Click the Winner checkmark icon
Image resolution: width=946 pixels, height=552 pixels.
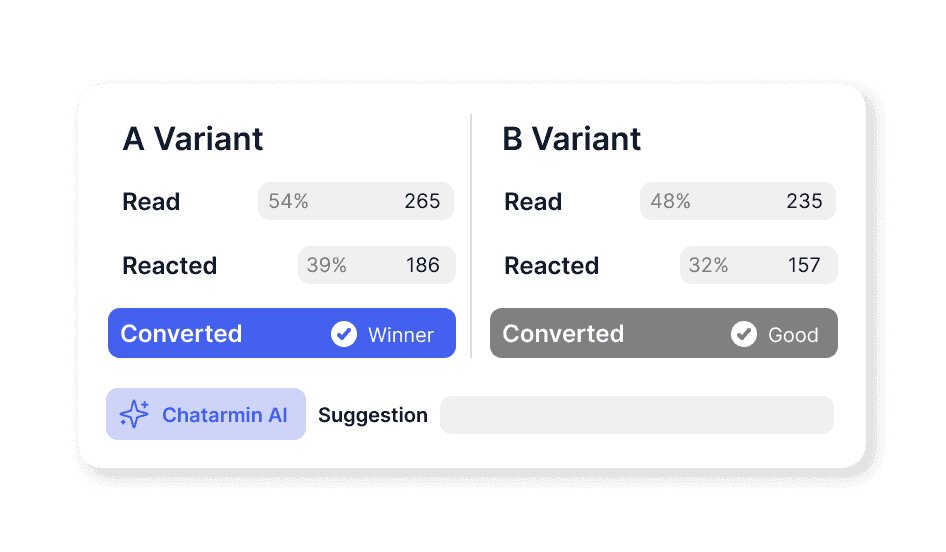344,334
